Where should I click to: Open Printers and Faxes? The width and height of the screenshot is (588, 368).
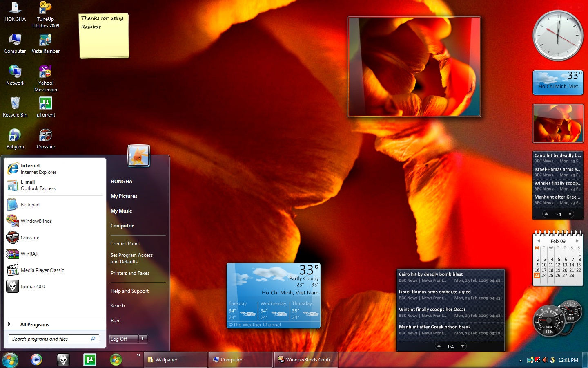[x=130, y=273]
